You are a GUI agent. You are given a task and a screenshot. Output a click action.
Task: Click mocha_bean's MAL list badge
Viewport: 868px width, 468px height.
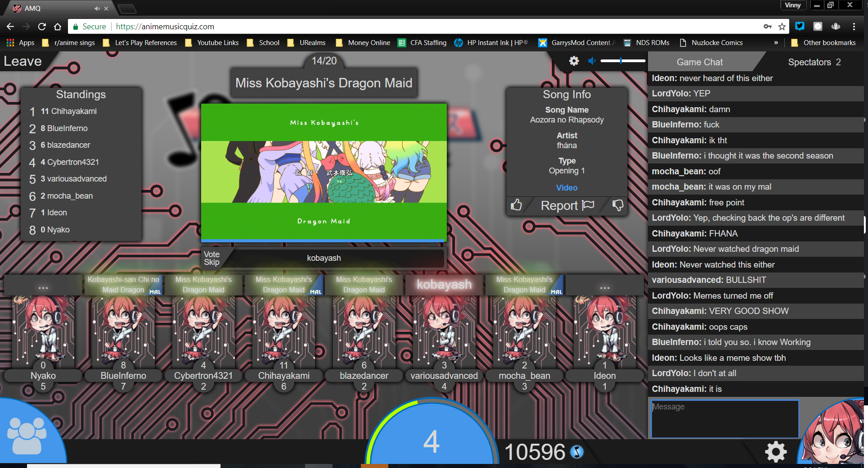(x=556, y=291)
